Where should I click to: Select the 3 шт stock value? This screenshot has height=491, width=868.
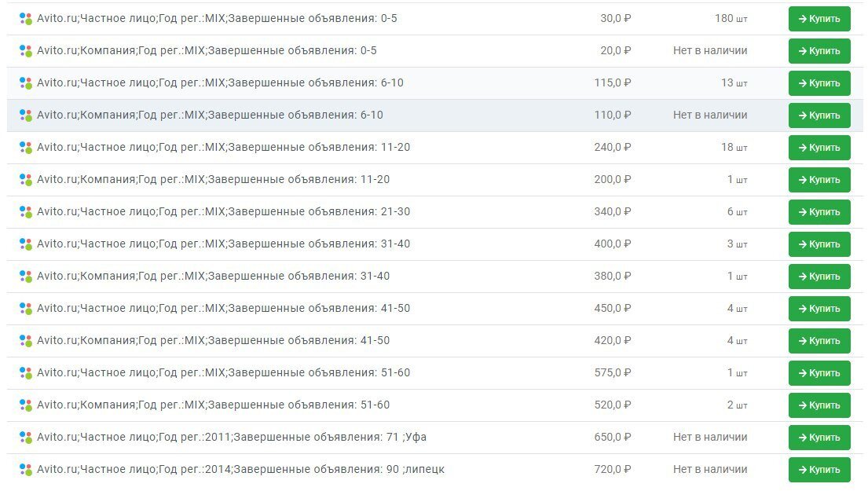[738, 244]
